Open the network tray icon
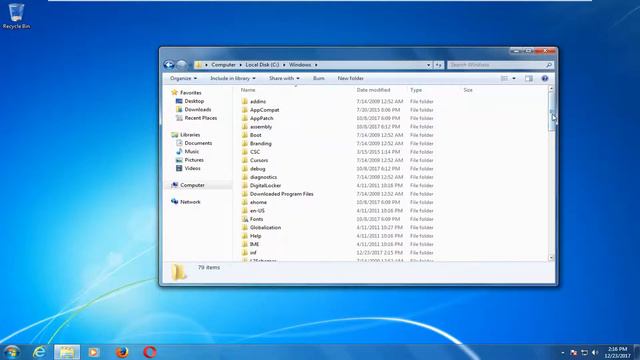The image size is (640, 360). tap(584, 352)
